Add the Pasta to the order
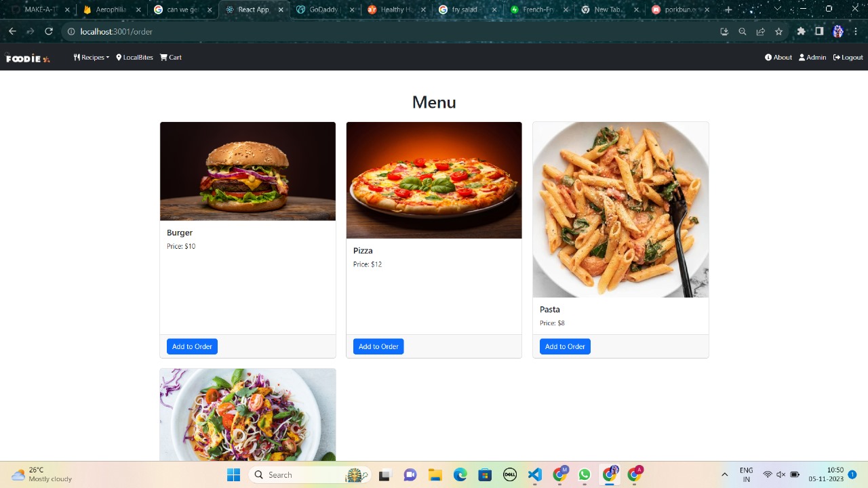 click(x=565, y=346)
